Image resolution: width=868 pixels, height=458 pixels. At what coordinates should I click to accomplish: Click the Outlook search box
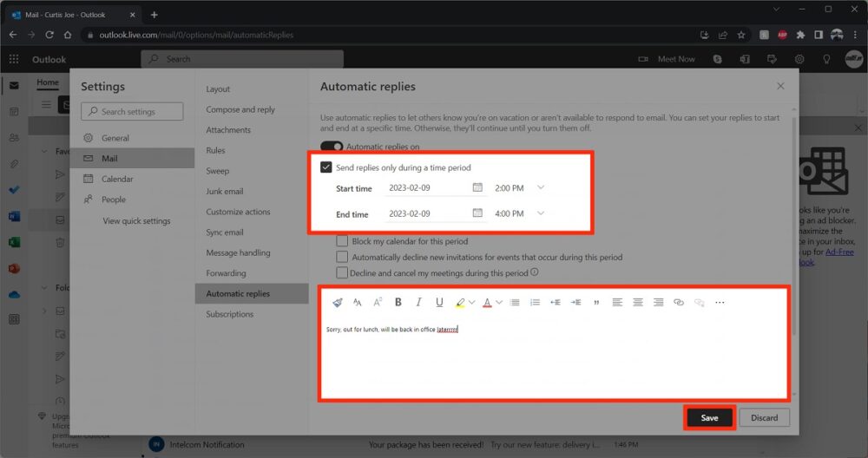pyautogui.click(x=242, y=59)
